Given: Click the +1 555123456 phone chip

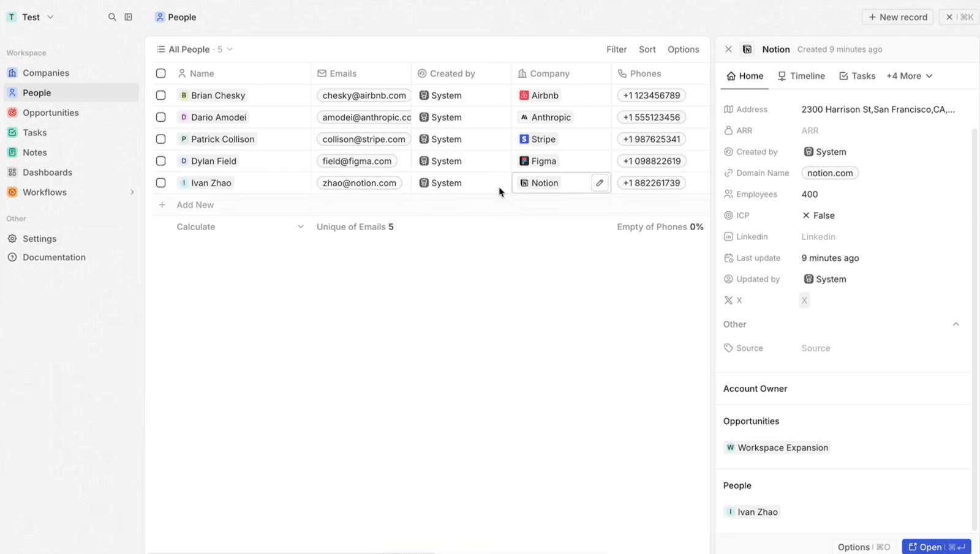Looking at the screenshot, I should tap(651, 117).
